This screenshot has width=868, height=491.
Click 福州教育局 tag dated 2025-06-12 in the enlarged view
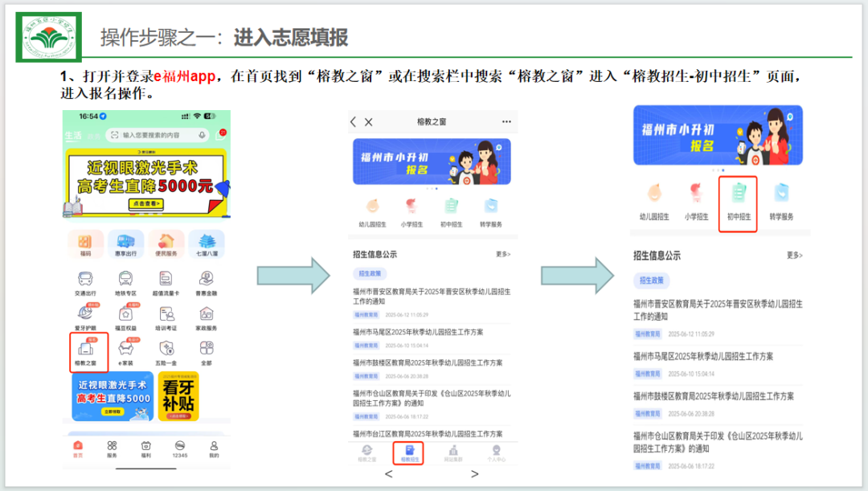(647, 333)
